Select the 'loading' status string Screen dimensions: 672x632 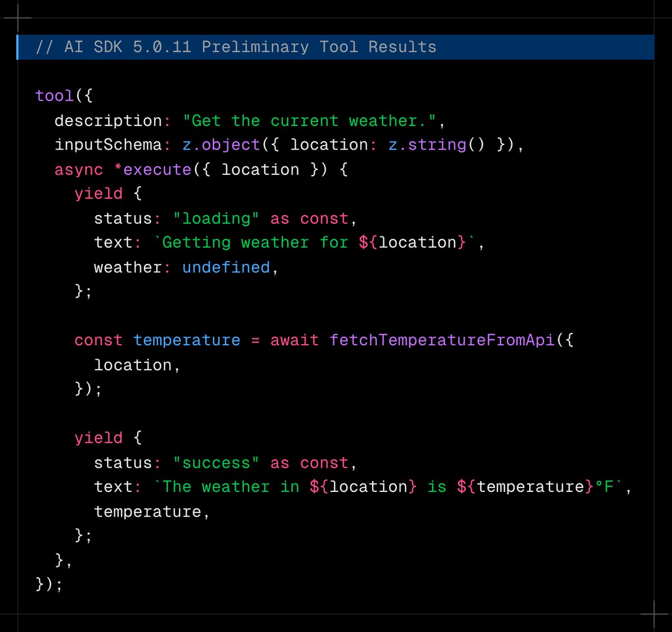[x=216, y=218]
